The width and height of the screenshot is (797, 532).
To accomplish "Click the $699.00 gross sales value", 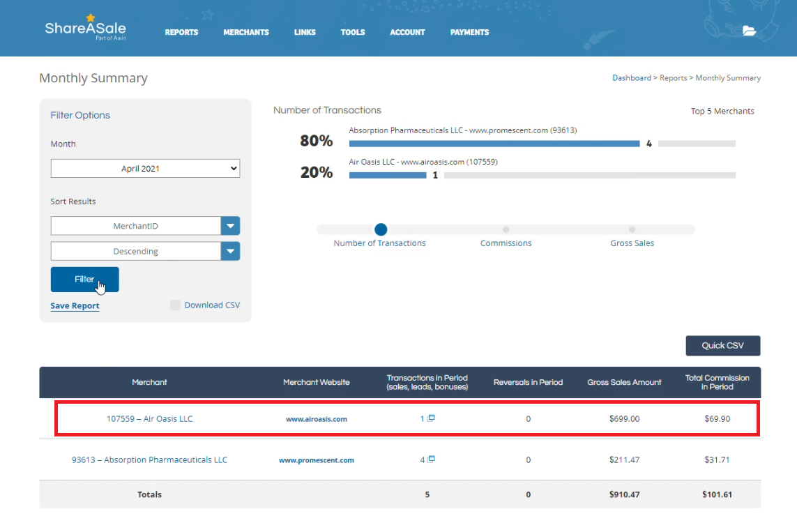I will (x=624, y=418).
